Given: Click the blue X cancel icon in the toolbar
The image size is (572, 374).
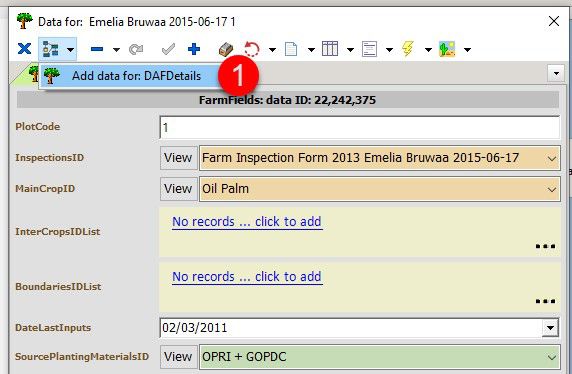Looking at the screenshot, I should (x=24, y=49).
